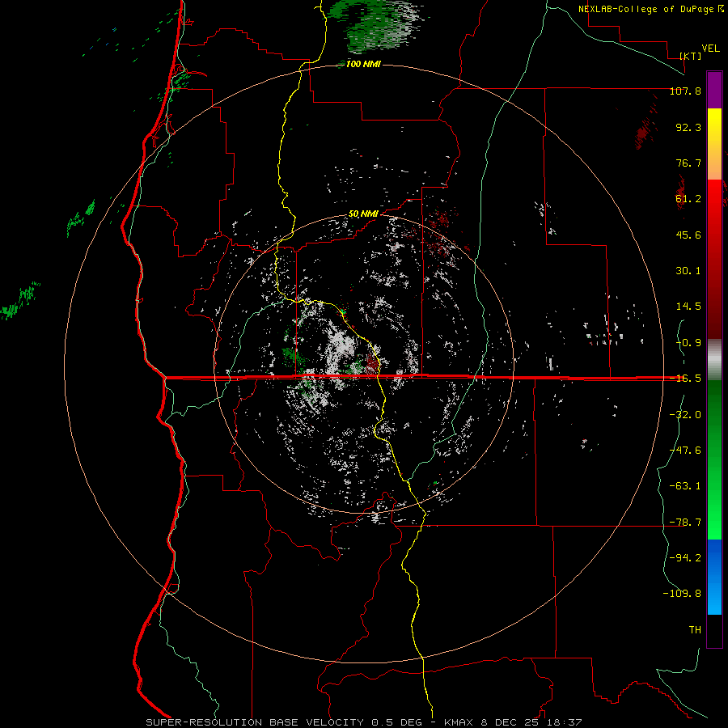
Task: Click the 61.2 legend value
Action: [x=688, y=199]
